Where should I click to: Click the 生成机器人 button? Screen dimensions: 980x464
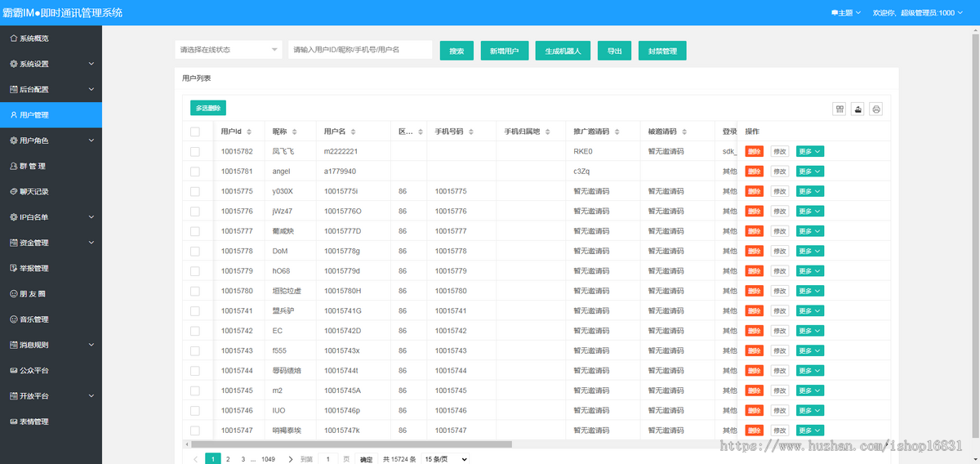coord(563,51)
